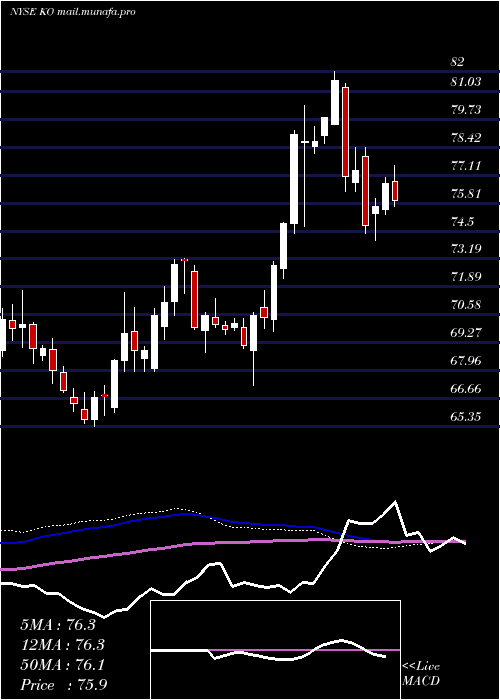This screenshot has height=700, width=500.
Task: Select the 65.35 price axis label
Action: (467, 417)
